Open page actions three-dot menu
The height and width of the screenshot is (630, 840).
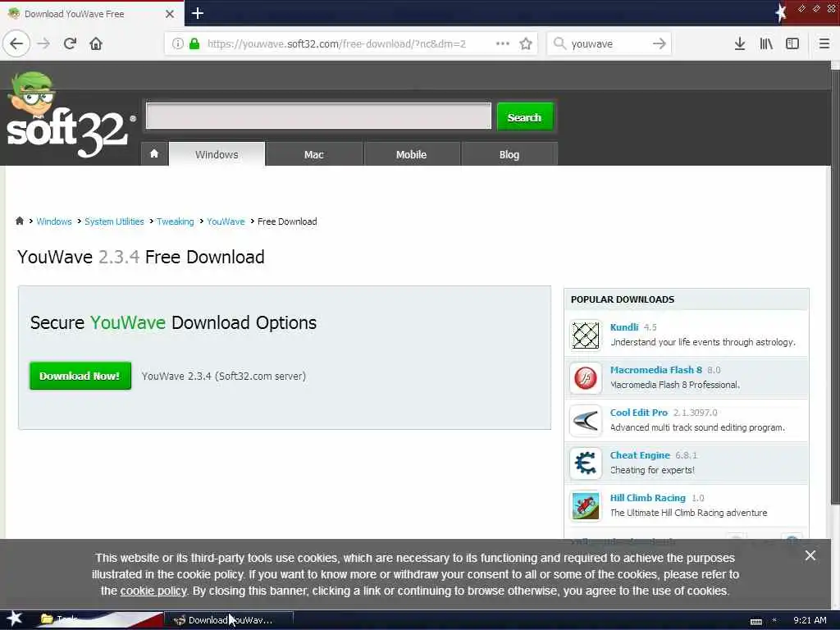coord(503,43)
